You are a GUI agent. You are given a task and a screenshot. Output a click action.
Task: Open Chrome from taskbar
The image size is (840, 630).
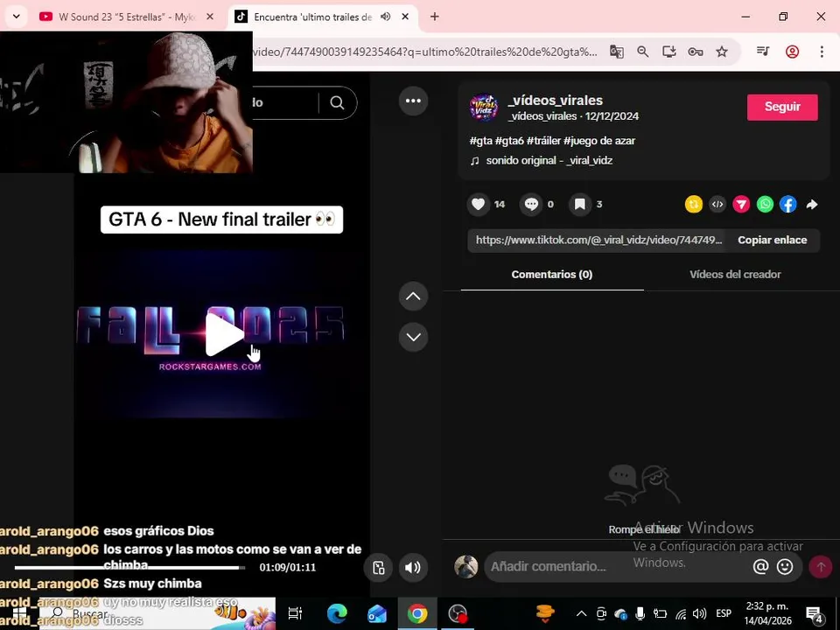tap(417, 613)
